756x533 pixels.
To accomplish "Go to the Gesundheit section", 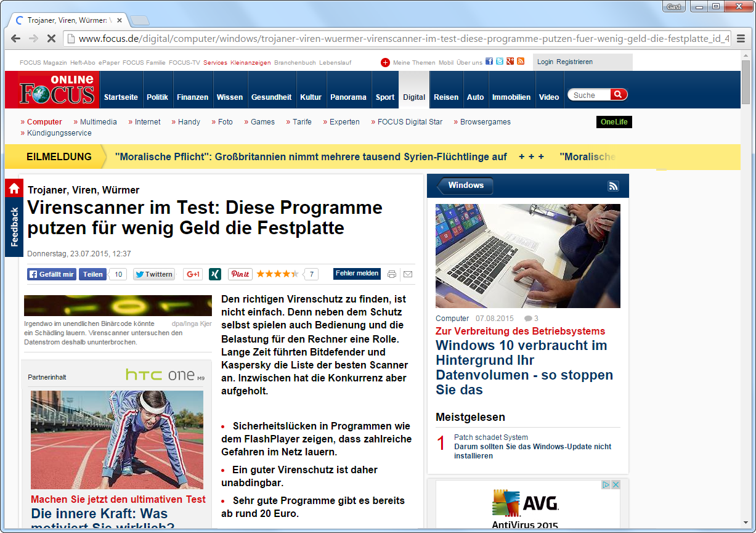I will pos(271,97).
